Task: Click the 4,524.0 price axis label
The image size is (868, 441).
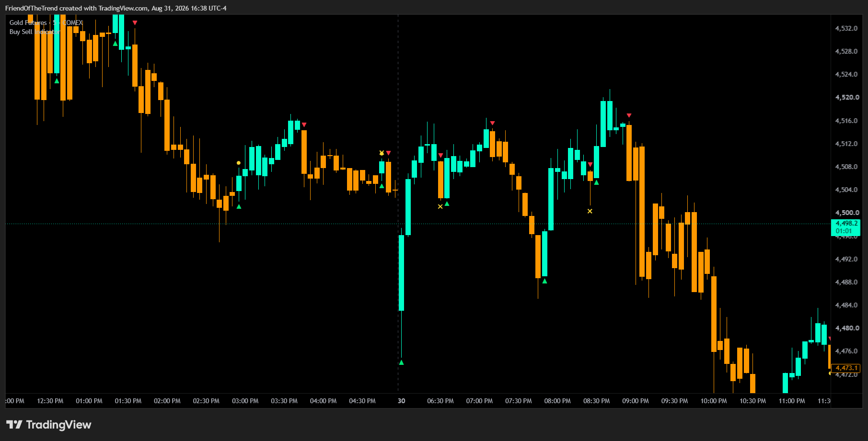Action: pos(846,74)
